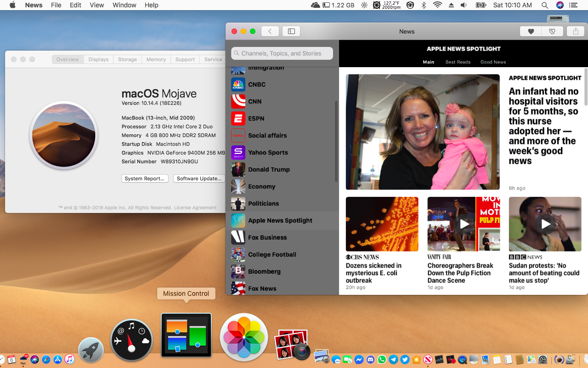Click the back arrow in News toolbar
This screenshot has width=588, height=368.
(270, 31)
